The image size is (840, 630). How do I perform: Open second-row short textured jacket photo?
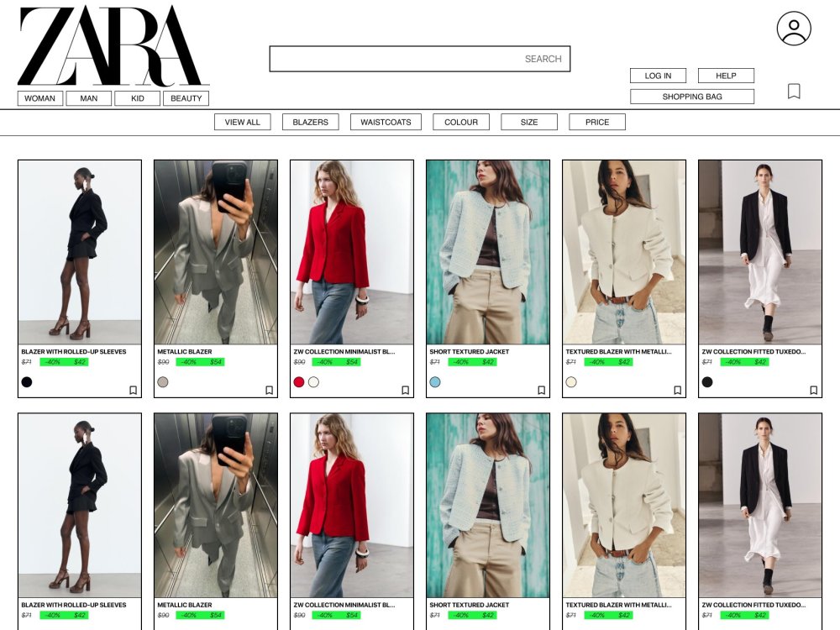pos(488,505)
